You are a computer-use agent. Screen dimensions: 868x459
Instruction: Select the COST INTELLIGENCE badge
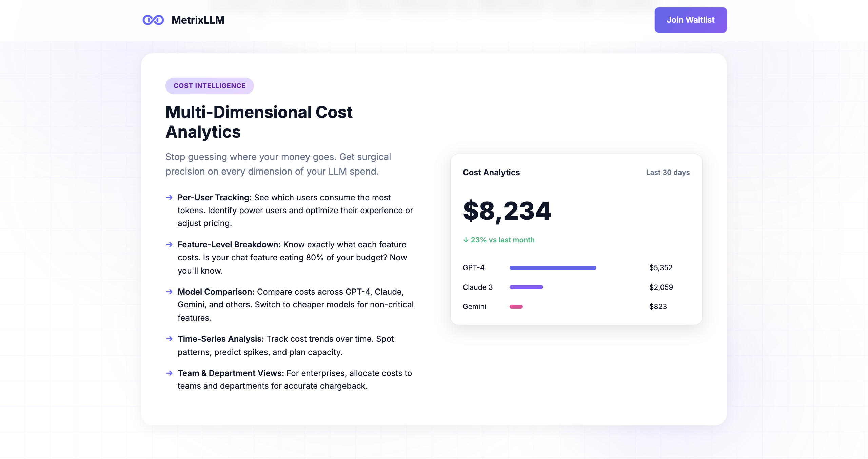point(210,86)
